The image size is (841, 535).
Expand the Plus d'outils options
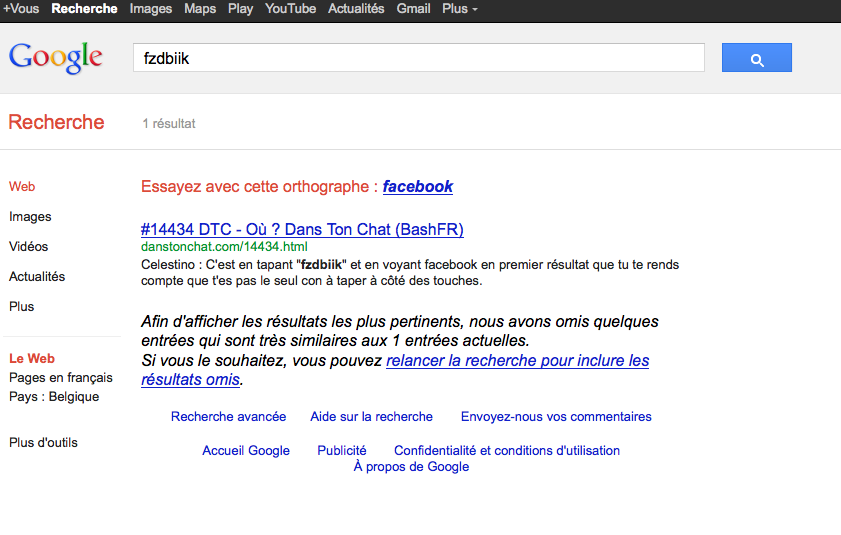[43, 443]
